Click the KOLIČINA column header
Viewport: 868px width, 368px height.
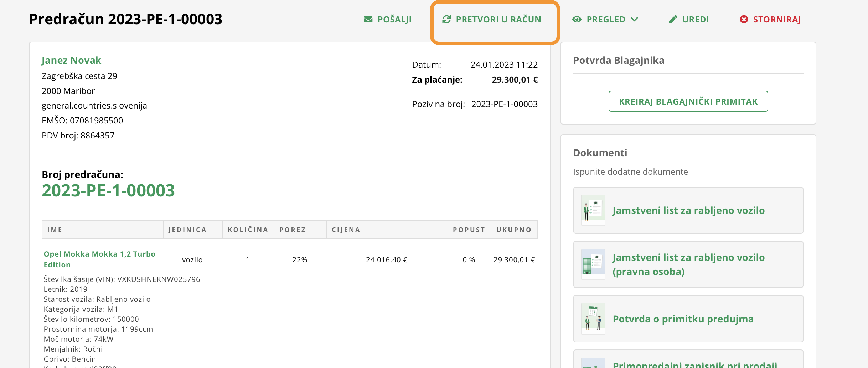click(x=248, y=230)
